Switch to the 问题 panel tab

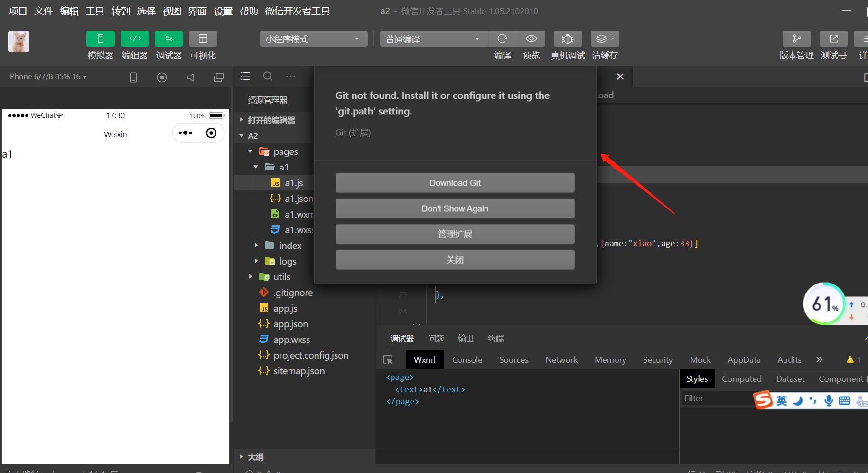pos(436,339)
